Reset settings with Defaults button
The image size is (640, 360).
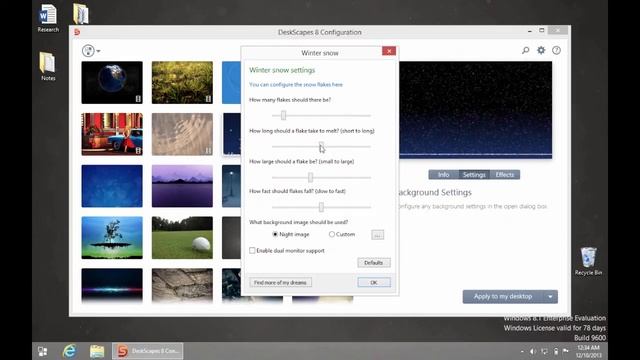pos(374,262)
